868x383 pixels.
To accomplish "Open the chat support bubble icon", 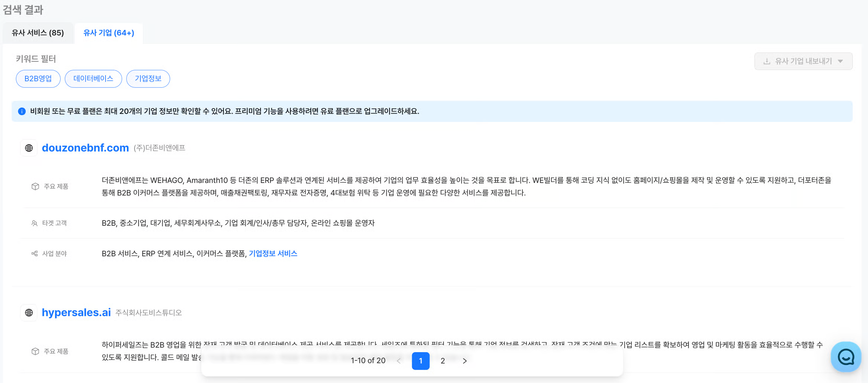I will pyautogui.click(x=845, y=357).
